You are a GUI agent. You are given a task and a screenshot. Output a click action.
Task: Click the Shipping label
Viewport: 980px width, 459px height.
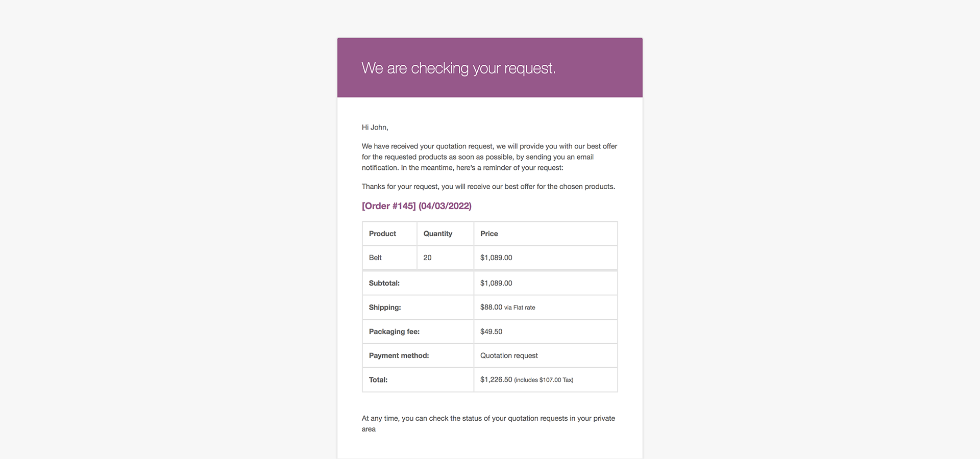385,308
